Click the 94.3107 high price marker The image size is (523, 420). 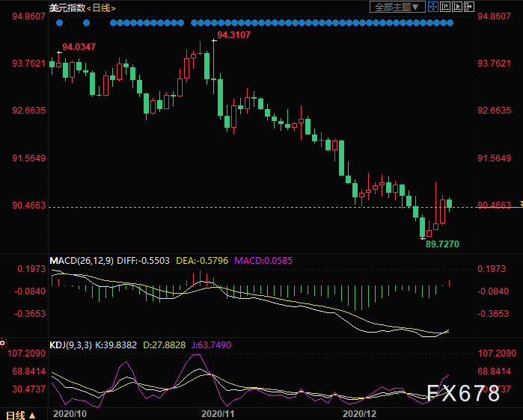click(x=233, y=35)
